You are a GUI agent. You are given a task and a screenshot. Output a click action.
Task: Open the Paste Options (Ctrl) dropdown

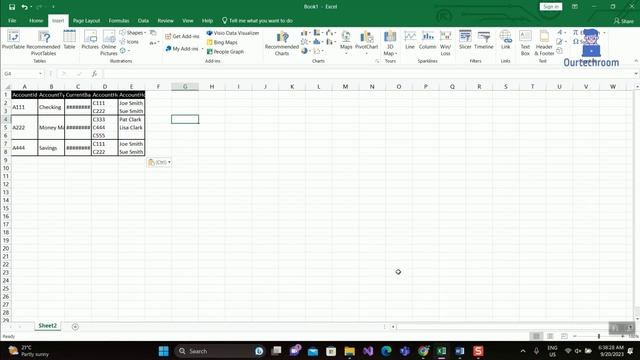click(159, 162)
